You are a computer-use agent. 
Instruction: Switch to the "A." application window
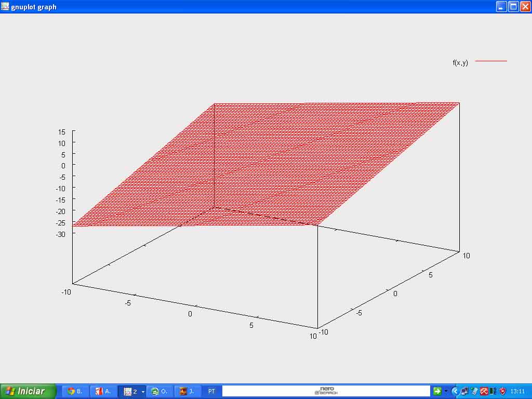click(104, 391)
